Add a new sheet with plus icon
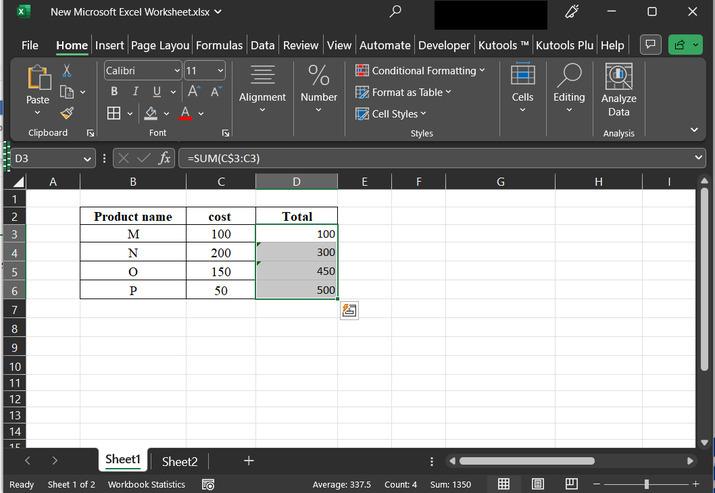 tap(249, 461)
